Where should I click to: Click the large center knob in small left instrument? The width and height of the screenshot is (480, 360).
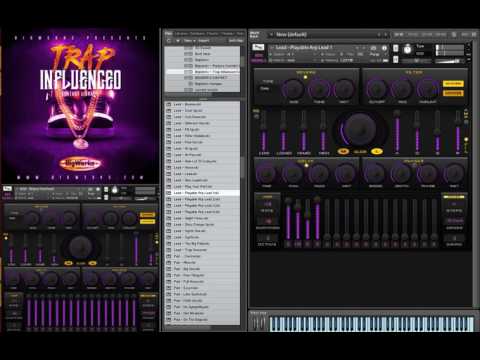(80, 246)
